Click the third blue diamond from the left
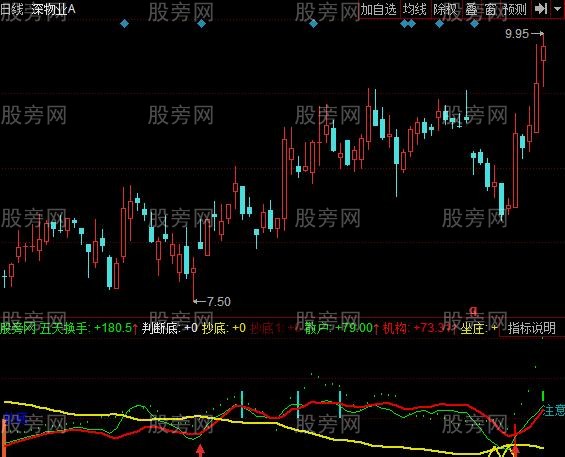Viewport: 565px width, 457px height. [313, 24]
